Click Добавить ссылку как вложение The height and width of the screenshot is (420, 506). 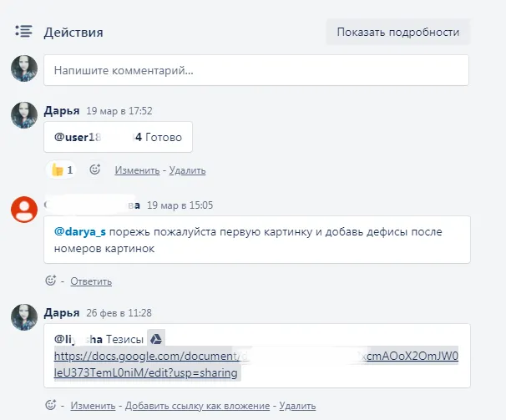(197, 406)
